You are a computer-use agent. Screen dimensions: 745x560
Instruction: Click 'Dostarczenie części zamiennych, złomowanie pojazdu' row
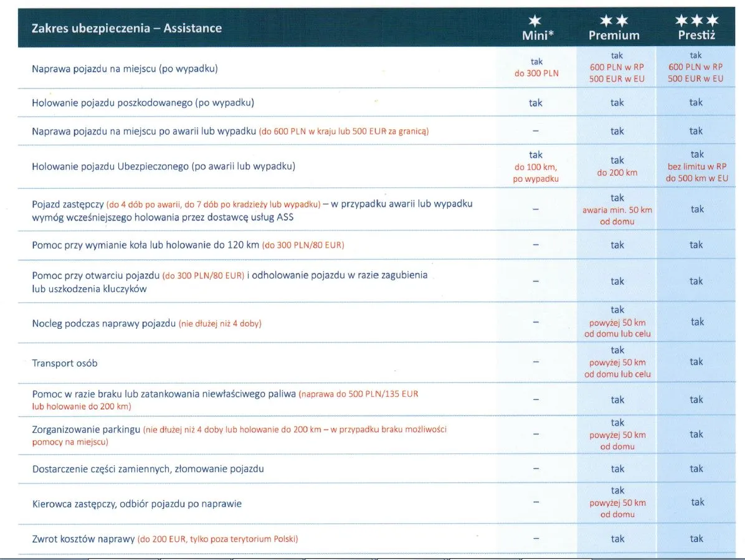[148, 468]
